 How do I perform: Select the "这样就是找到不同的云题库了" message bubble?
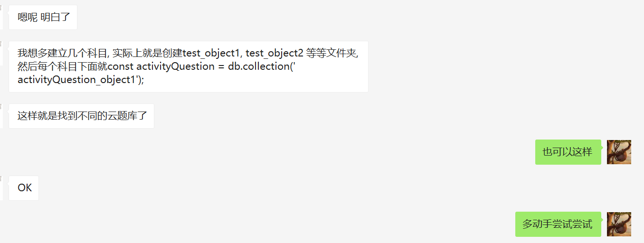point(82,116)
